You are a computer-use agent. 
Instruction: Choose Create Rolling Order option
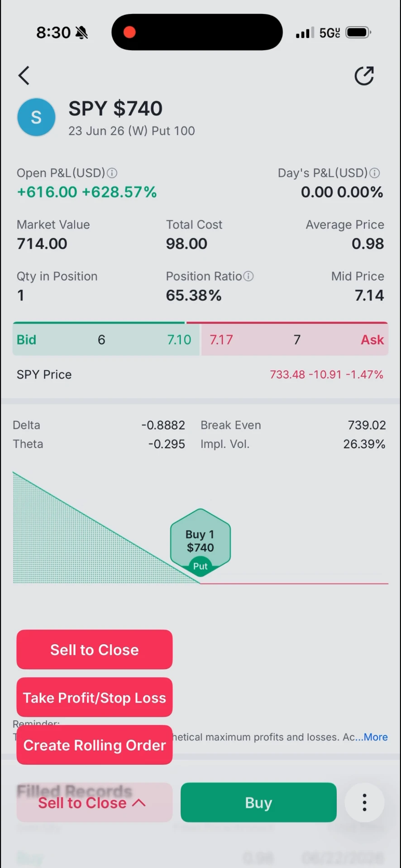coord(94,745)
